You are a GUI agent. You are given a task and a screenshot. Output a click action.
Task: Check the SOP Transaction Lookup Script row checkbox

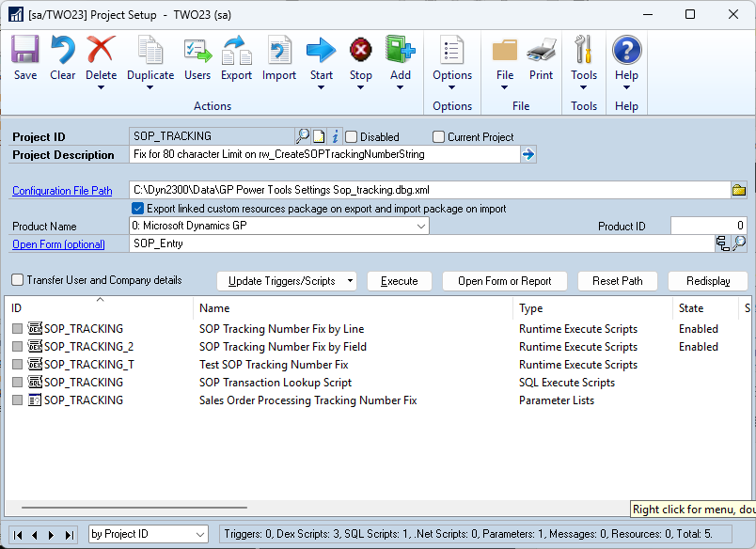(17, 383)
